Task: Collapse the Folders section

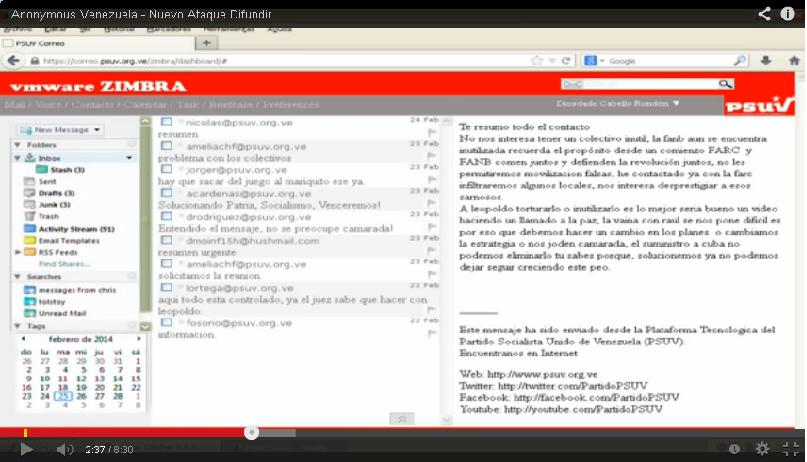Action: click(x=18, y=145)
